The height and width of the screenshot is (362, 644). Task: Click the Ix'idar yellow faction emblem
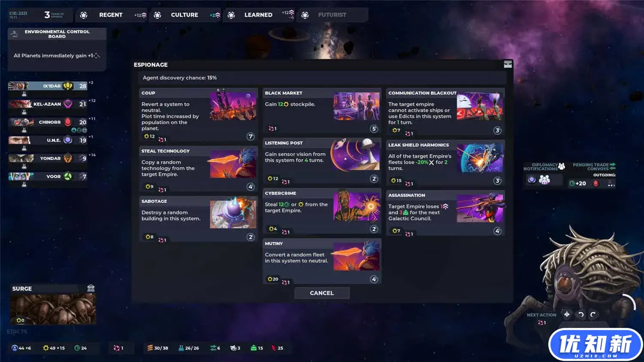(68, 86)
